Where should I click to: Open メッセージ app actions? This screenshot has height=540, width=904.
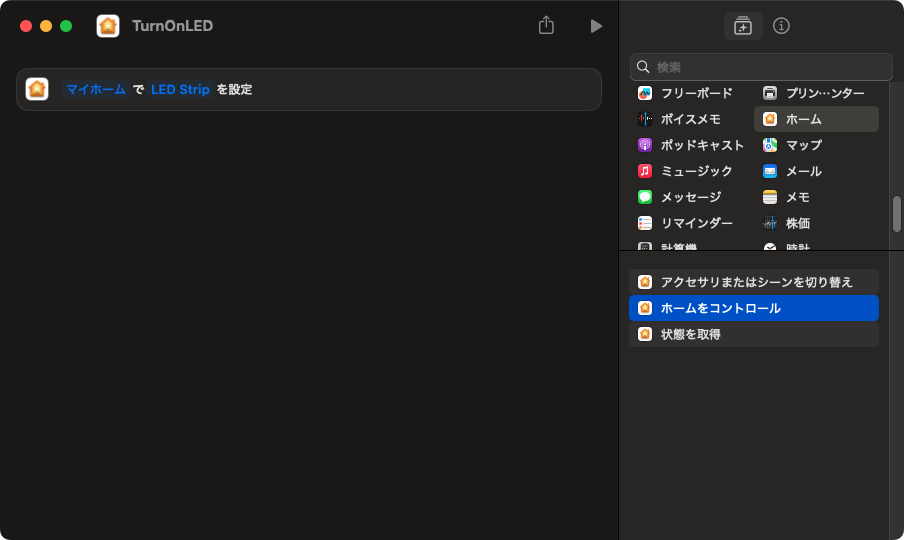pos(689,197)
